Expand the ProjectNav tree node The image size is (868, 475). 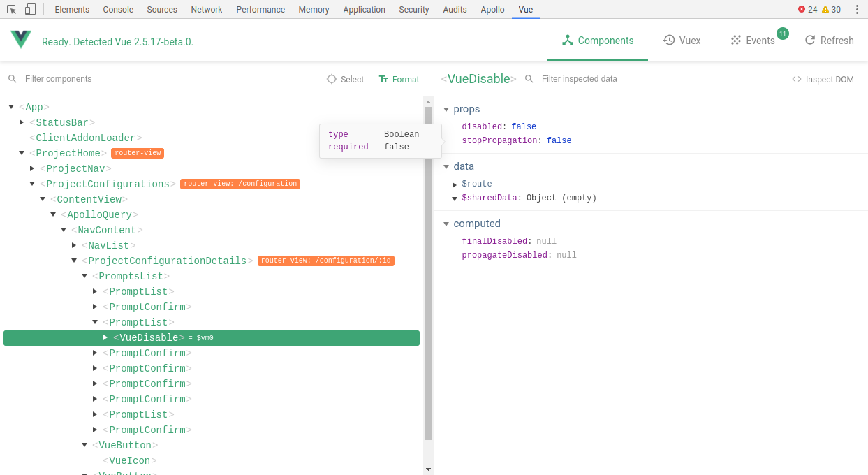point(32,168)
